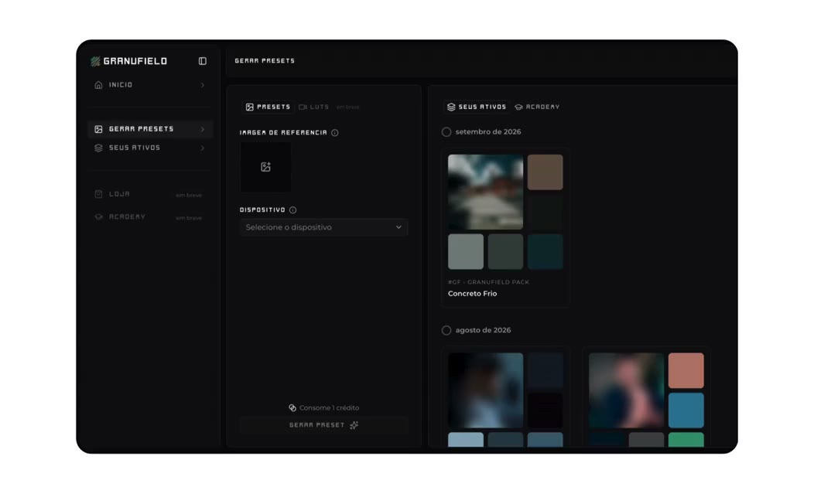Screen dimensions: 814x504
Task: Pick the salmon pink swatch in the agosto card
Action: tap(686, 371)
